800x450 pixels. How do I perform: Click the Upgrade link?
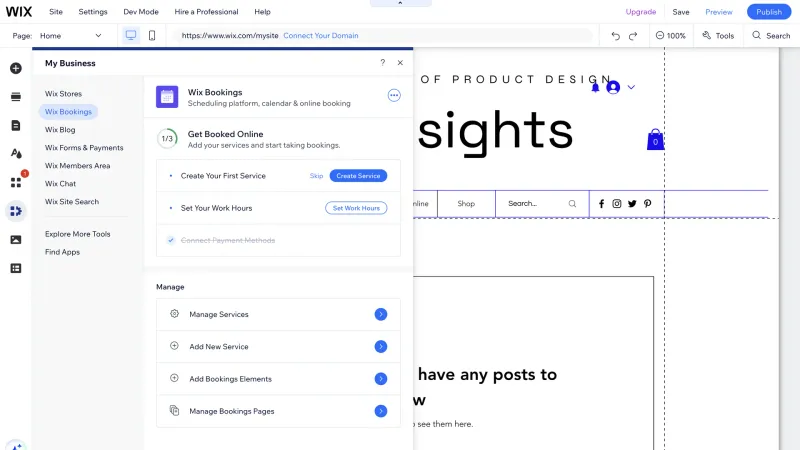(x=641, y=12)
